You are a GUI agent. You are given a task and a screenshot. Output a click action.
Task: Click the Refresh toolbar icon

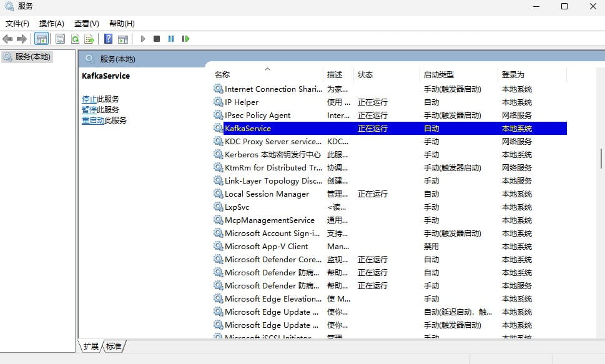[x=76, y=39]
